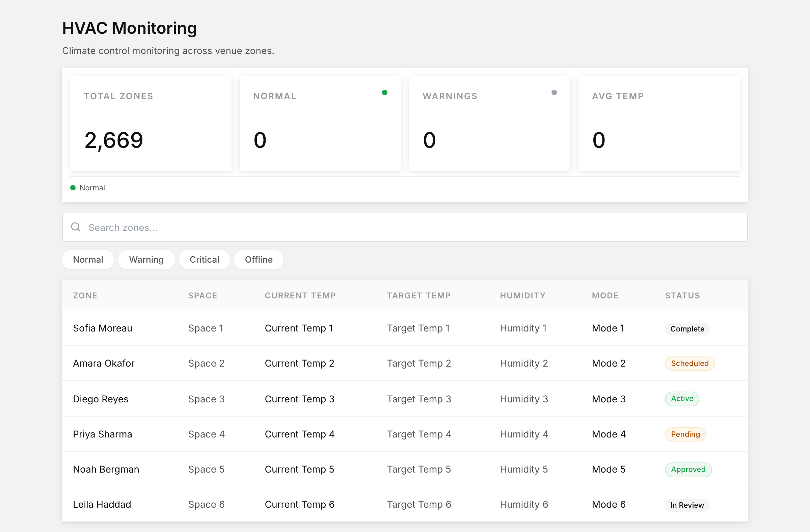The image size is (810, 532).
Task: Click the Space 4 cell
Action: 206,434
